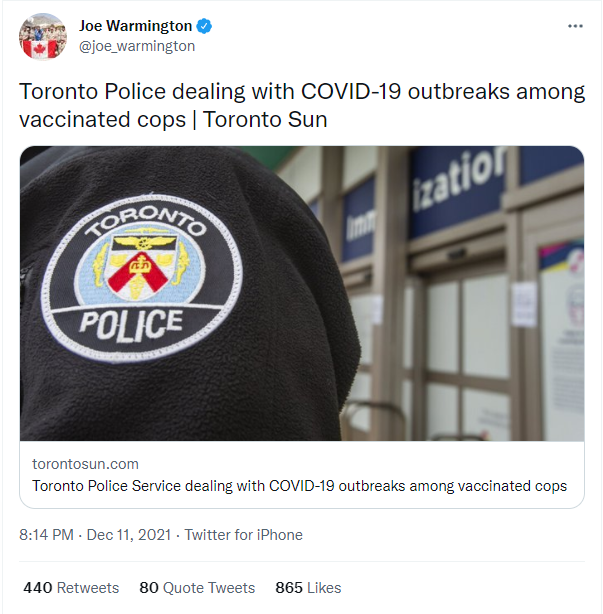Click the blue verified badge

(x=204, y=26)
